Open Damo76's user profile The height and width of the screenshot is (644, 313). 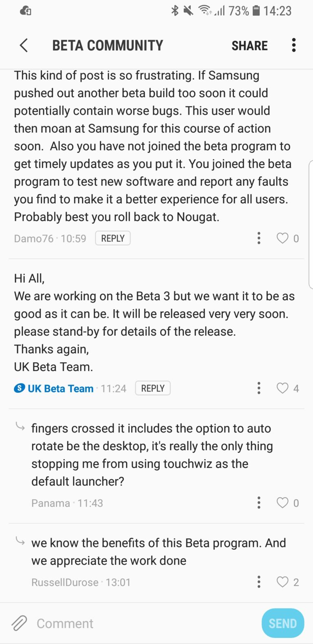[x=33, y=239]
